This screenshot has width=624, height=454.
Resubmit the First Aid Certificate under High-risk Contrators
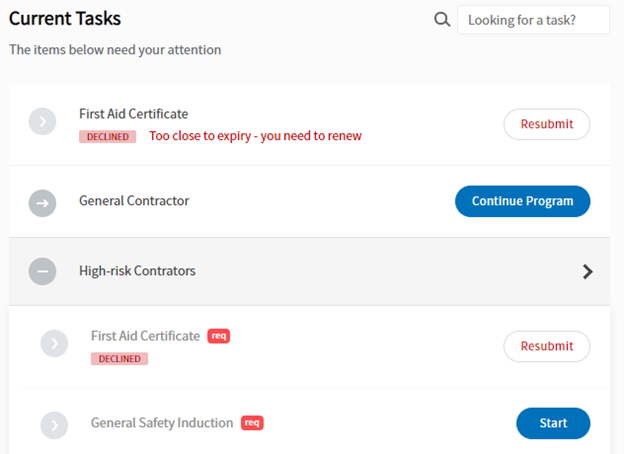547,346
